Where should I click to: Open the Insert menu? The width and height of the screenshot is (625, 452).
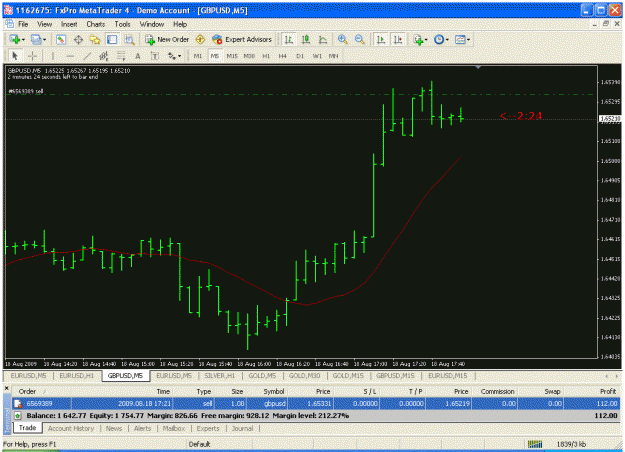(x=69, y=24)
